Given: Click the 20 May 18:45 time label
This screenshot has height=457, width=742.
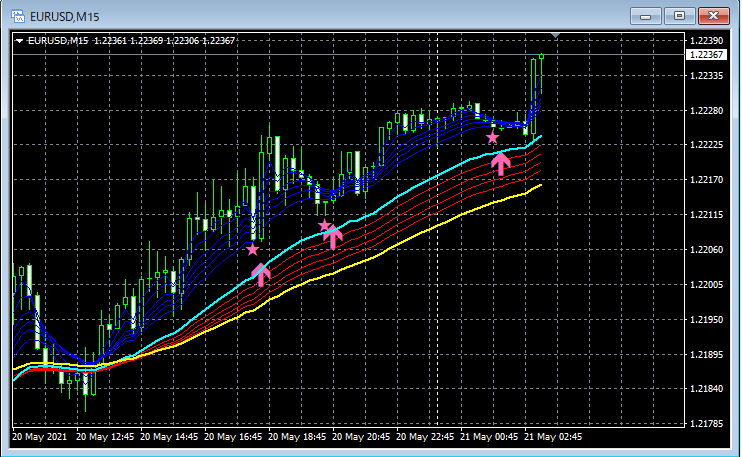Looking at the screenshot, I should pyautogui.click(x=297, y=437).
